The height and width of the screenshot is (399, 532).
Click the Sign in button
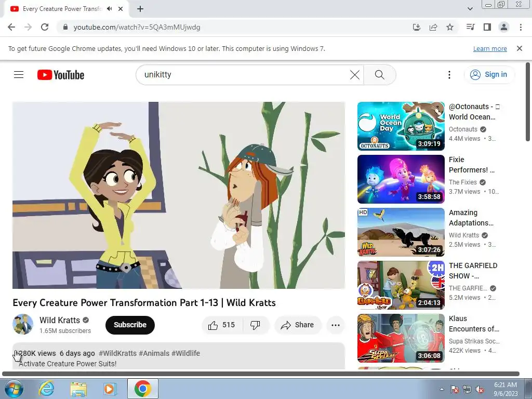[489, 75]
